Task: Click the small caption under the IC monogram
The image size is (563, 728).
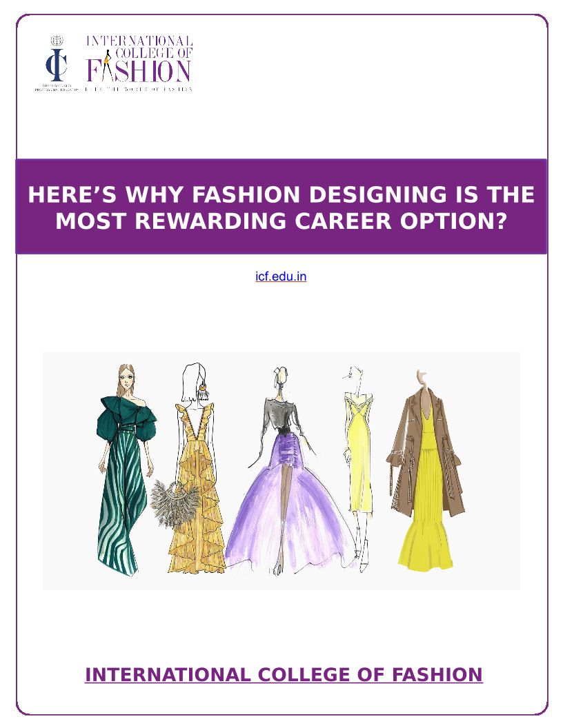Action: [57, 88]
